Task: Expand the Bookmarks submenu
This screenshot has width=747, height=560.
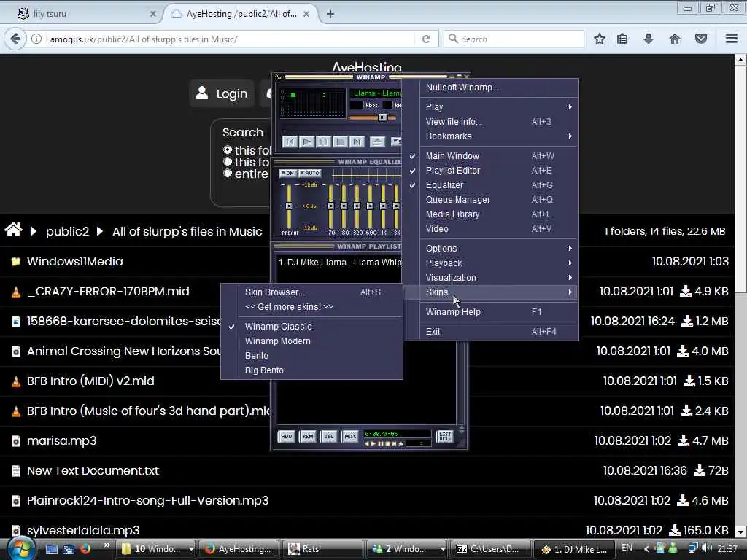Action: click(x=491, y=136)
